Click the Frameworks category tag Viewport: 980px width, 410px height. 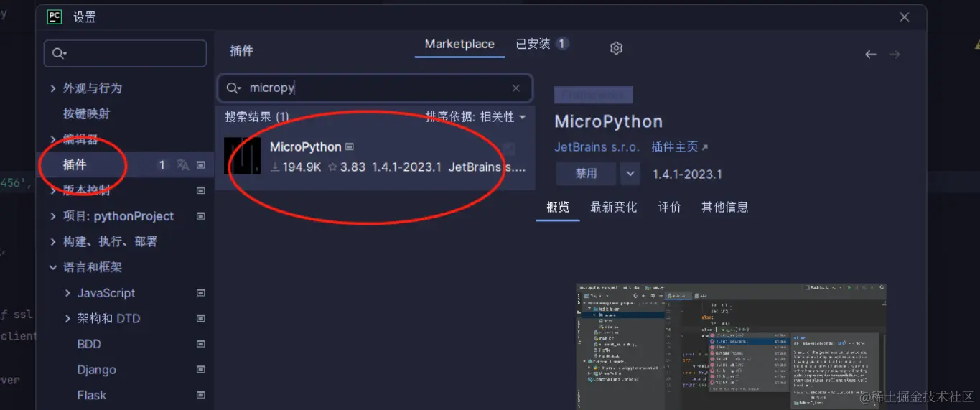pos(593,95)
